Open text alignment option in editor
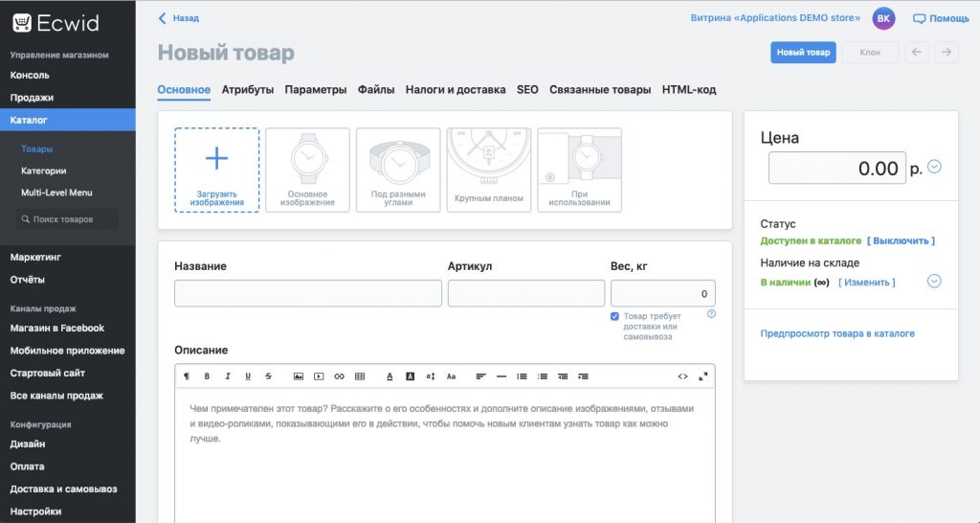Image resolution: width=980 pixels, height=523 pixels. 480,376
